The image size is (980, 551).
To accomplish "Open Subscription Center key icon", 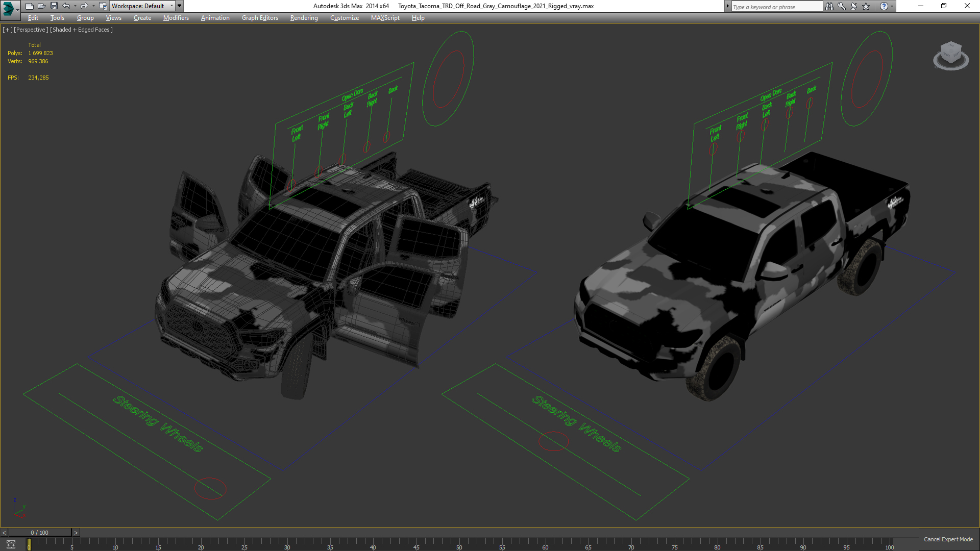I will point(842,6).
